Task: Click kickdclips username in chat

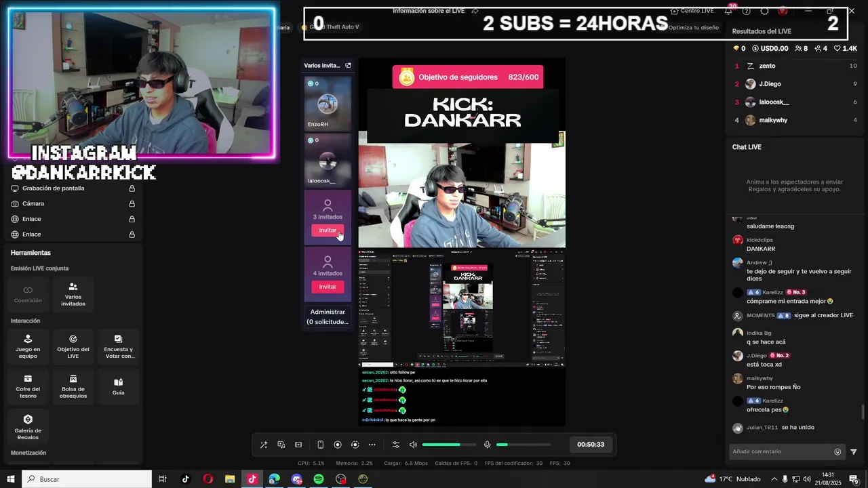Action: 759,240
